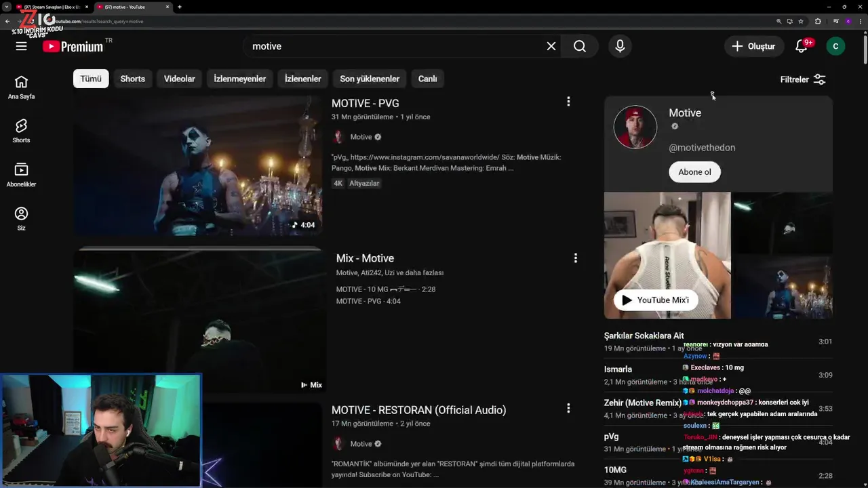Open a new browser tab
The image size is (868, 488).
coord(179,7)
